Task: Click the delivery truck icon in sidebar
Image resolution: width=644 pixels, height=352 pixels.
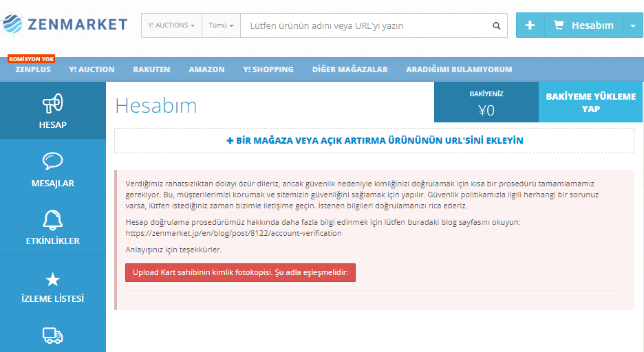Action: pyautogui.click(x=52, y=335)
